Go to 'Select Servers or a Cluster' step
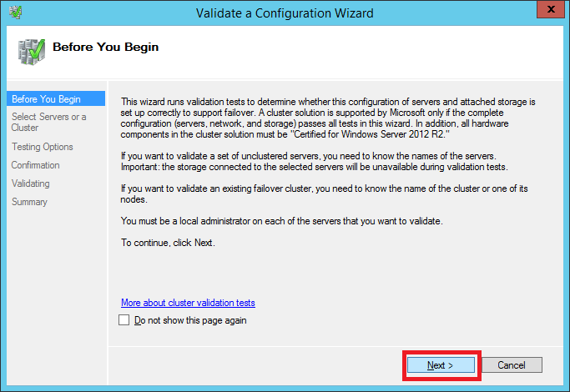Screen dimensions: 570x392 48,123
